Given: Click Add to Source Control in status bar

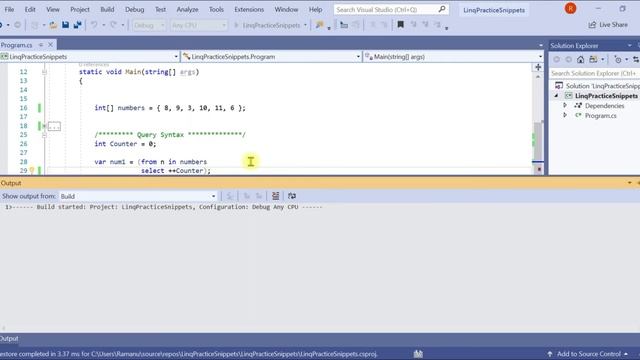Looking at the screenshot, I should point(588,354).
